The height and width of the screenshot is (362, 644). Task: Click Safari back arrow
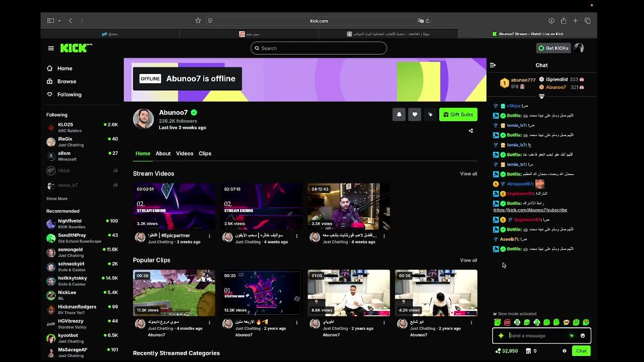point(70,21)
